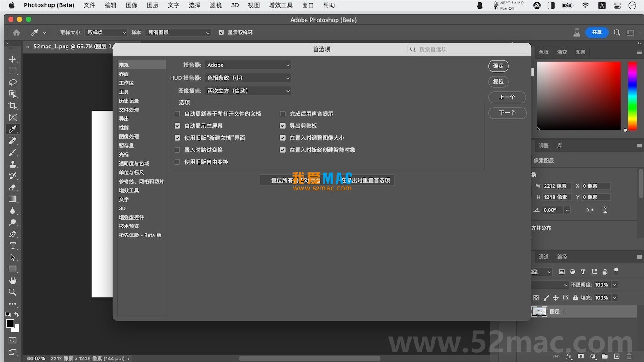
Task: Open the search icon in options bar
Action: click(617, 32)
